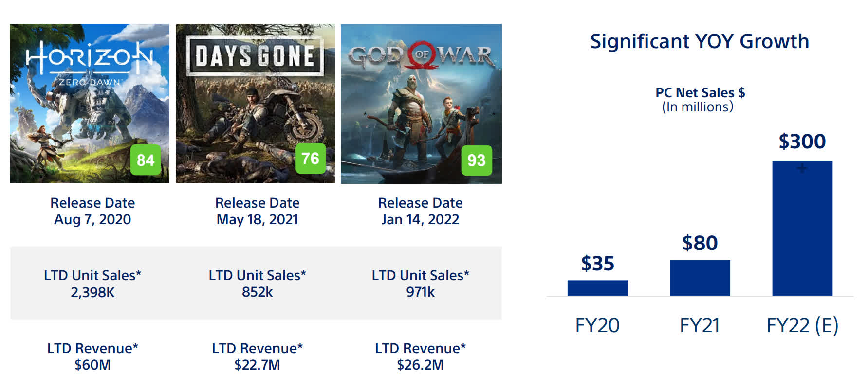Screen dimensions: 868x374
Task: Click the FY20 bar in chart
Action: [597, 288]
